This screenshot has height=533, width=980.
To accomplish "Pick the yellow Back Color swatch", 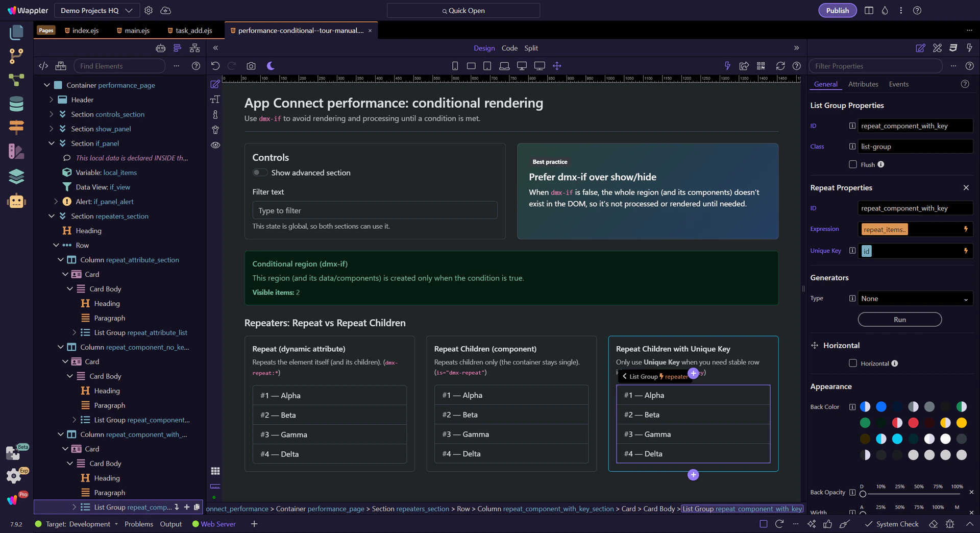I will (x=962, y=423).
